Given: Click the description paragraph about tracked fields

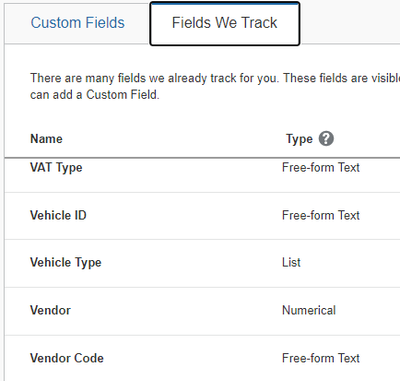Looking at the screenshot, I should pos(215,86).
